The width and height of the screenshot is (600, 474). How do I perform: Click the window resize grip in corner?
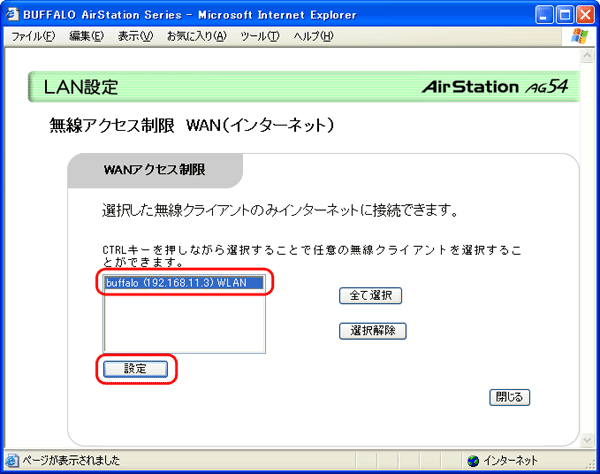[x=591, y=465]
